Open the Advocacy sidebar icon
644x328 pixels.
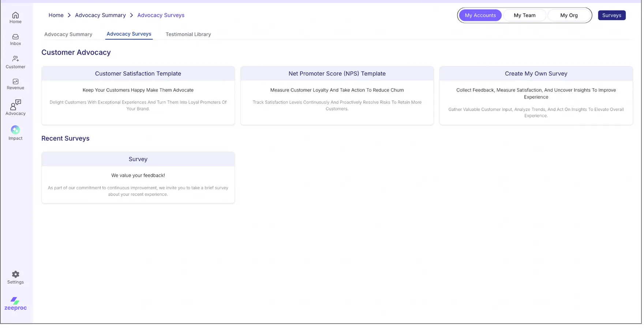[15, 108]
